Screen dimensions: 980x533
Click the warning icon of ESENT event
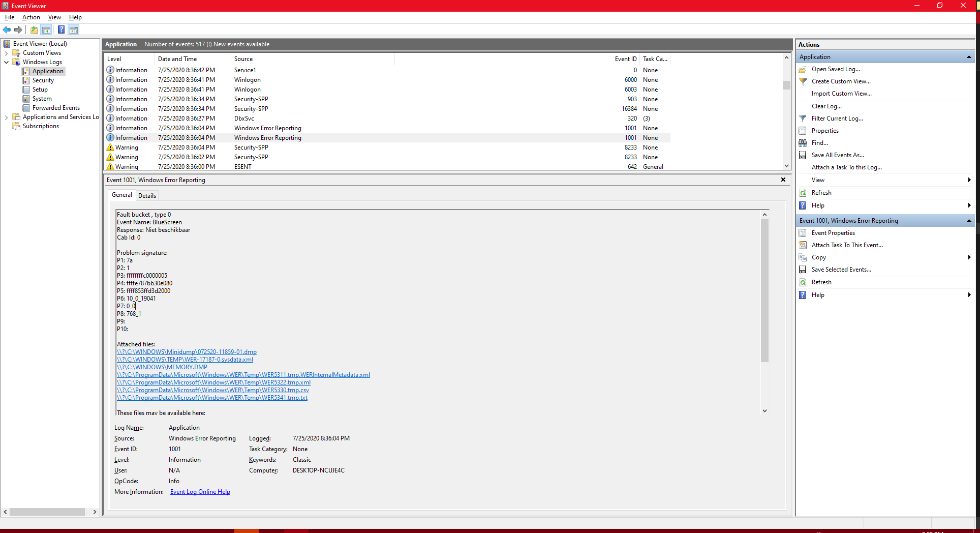click(110, 166)
